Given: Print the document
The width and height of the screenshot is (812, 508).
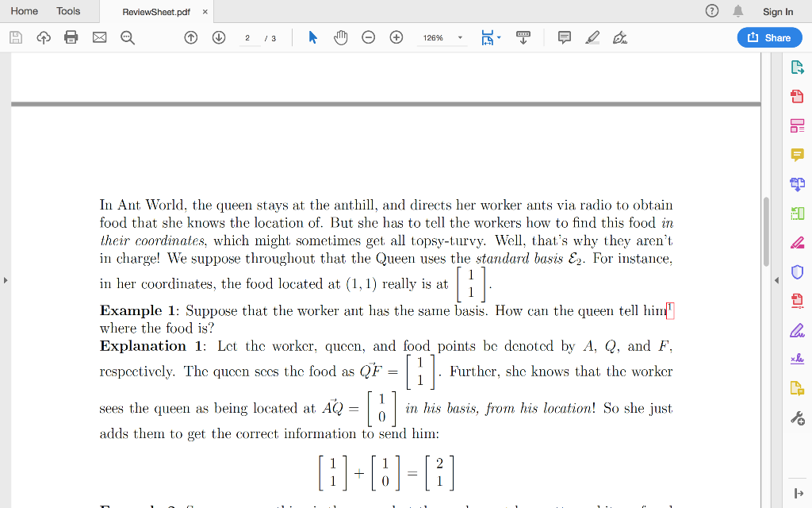Looking at the screenshot, I should pos(71,37).
